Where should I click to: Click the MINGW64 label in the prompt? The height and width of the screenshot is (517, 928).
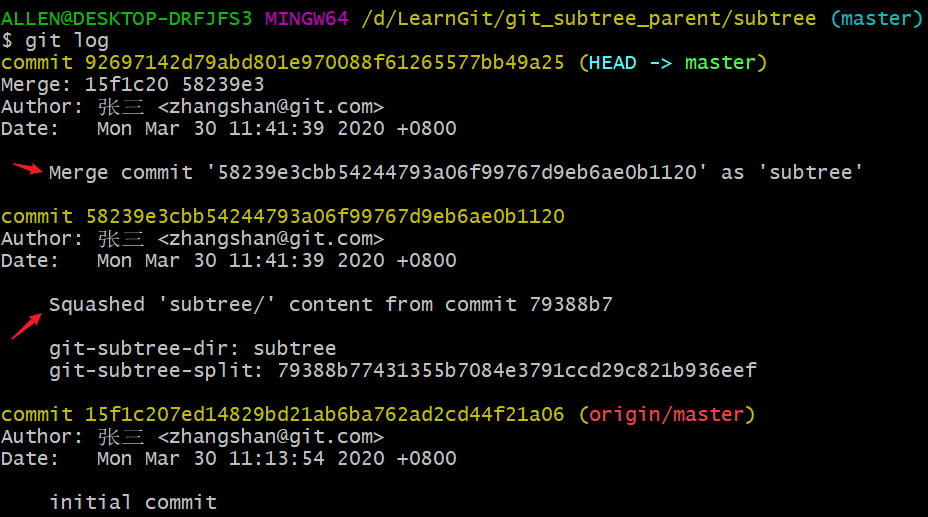point(307,19)
